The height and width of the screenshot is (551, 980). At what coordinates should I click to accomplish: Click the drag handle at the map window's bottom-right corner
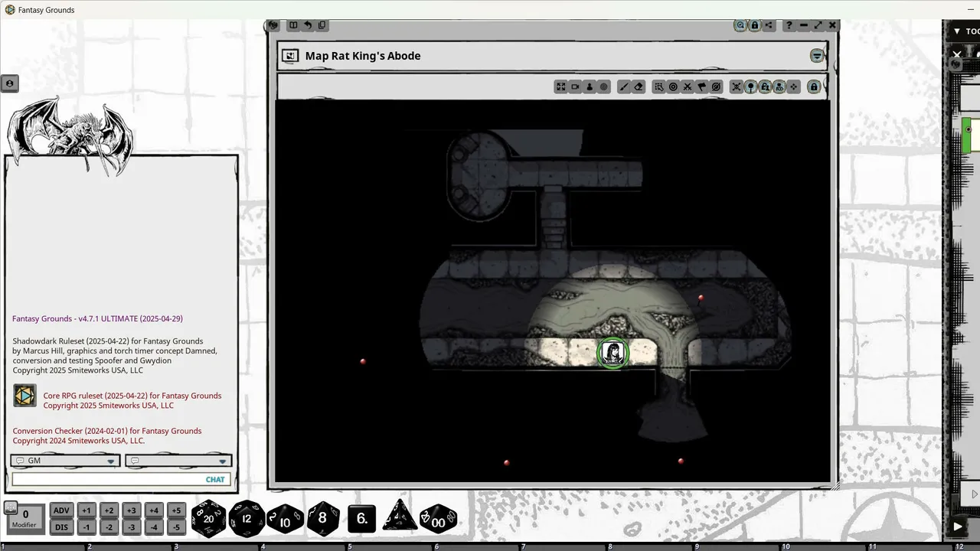pos(835,485)
